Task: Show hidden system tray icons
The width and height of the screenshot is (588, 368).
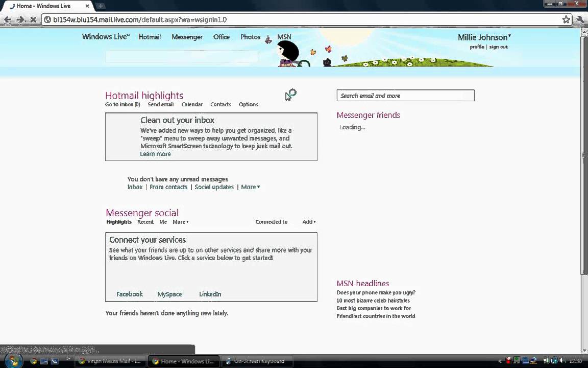Action: [x=500, y=361]
